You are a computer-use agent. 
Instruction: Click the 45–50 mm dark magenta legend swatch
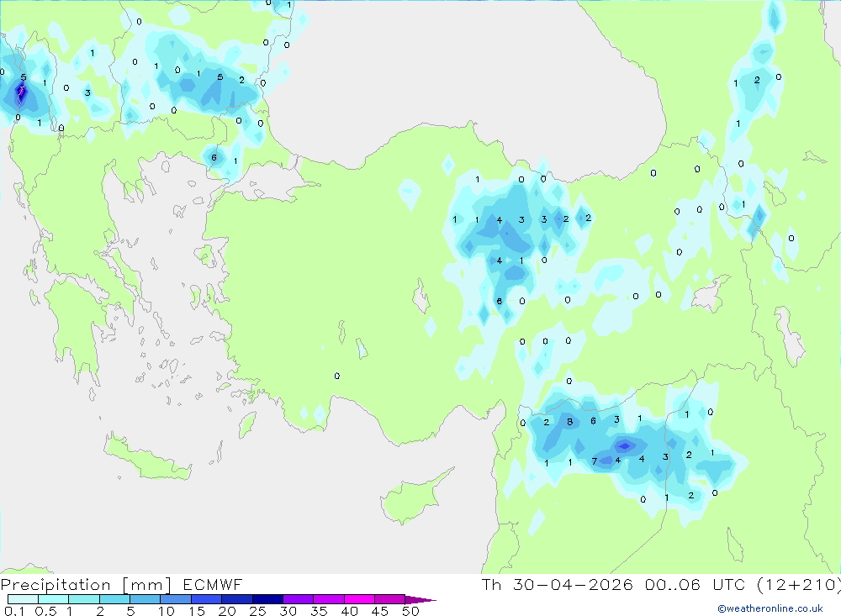(390, 599)
